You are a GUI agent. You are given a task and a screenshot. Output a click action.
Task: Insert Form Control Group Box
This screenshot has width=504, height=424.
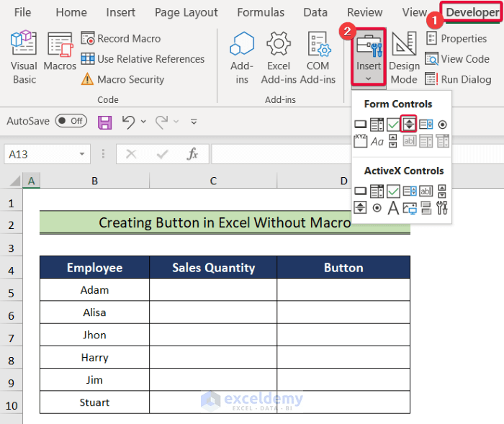pos(360,141)
